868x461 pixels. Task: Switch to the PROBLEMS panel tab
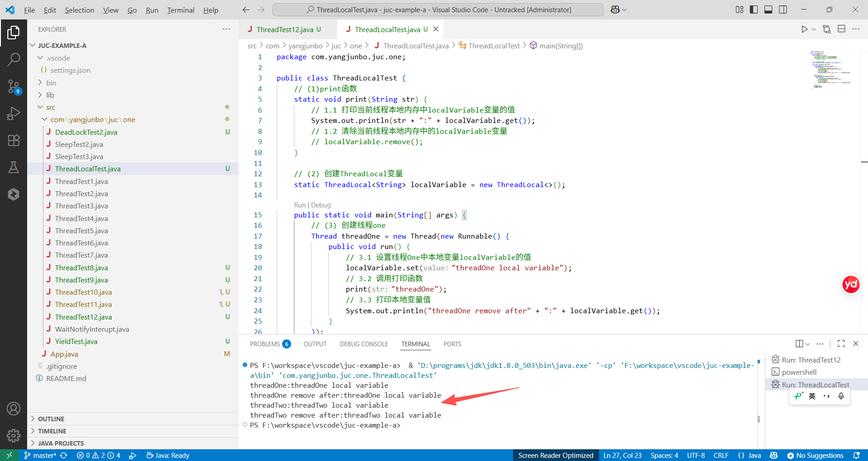(x=270, y=344)
